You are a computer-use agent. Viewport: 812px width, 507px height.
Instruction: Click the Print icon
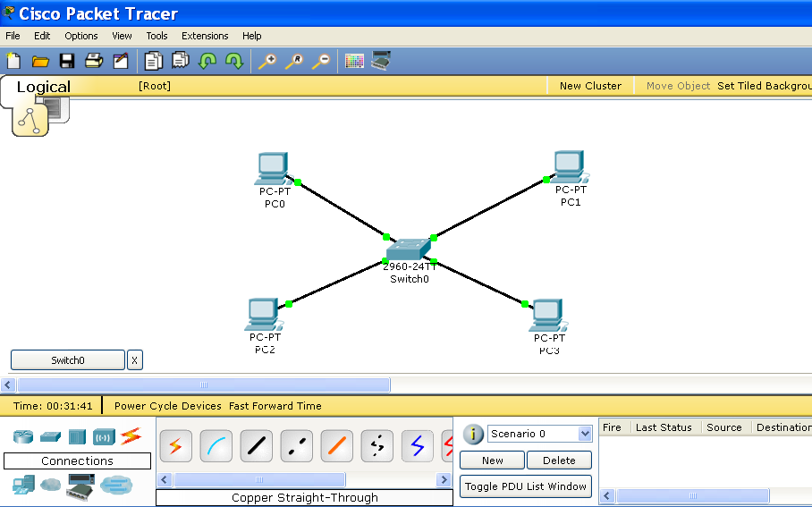coord(94,61)
